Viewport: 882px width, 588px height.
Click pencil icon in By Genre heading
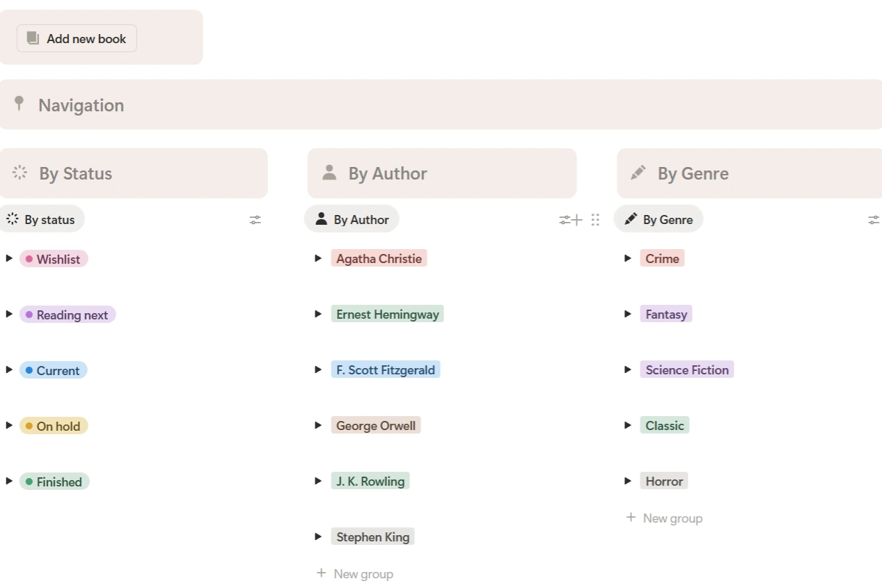pos(638,173)
